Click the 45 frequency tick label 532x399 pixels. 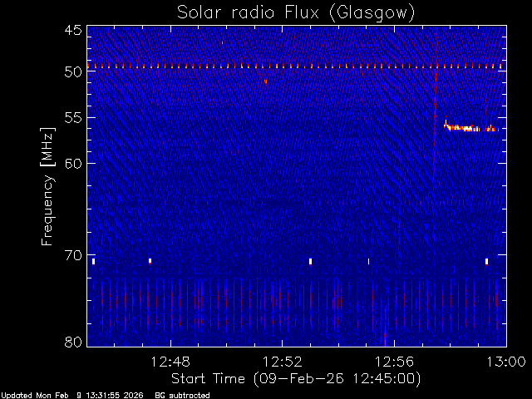click(73, 30)
